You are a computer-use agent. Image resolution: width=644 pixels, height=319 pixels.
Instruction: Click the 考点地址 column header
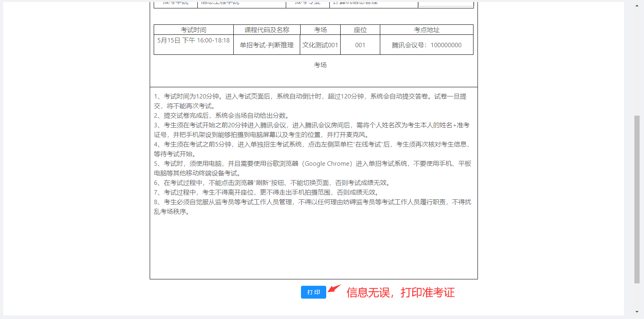pos(426,30)
